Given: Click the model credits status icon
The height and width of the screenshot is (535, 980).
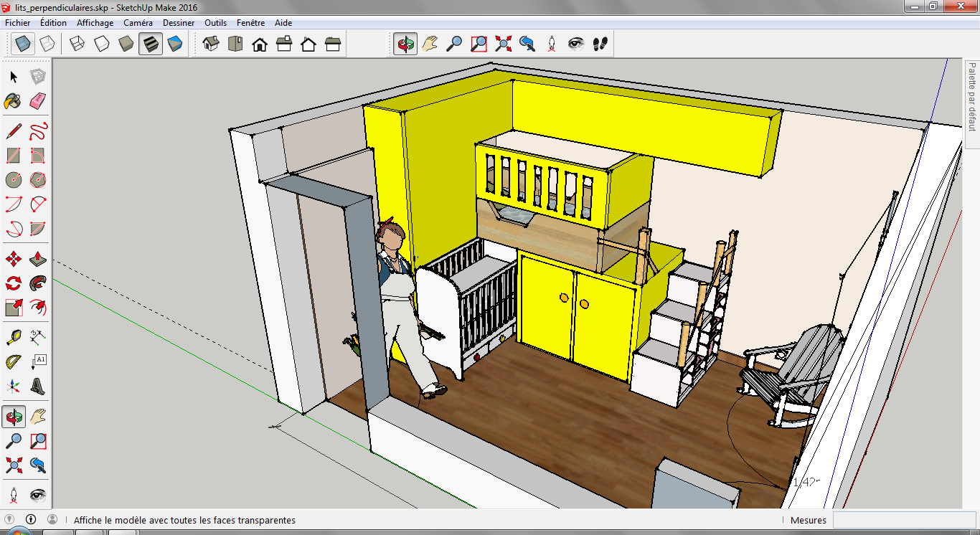Looking at the screenshot, I should [31, 519].
